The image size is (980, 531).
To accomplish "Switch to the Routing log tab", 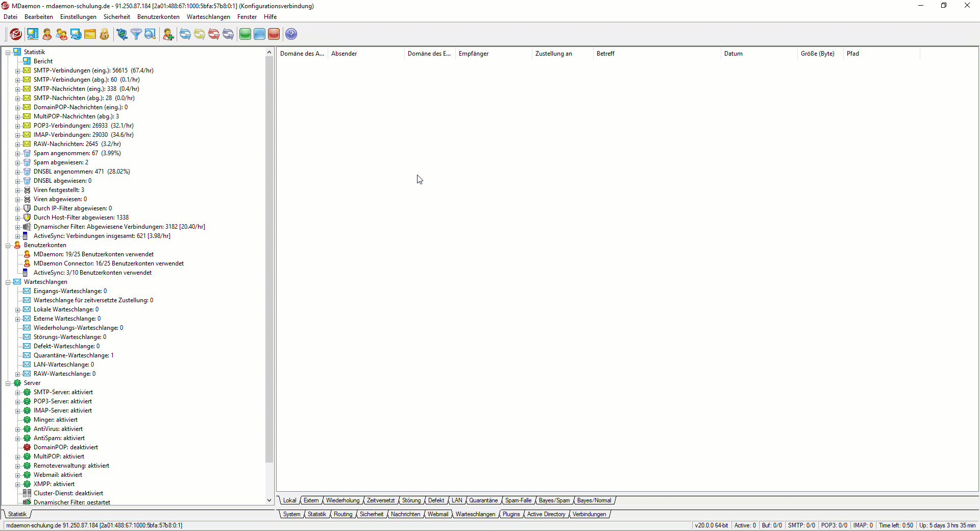I will point(343,514).
